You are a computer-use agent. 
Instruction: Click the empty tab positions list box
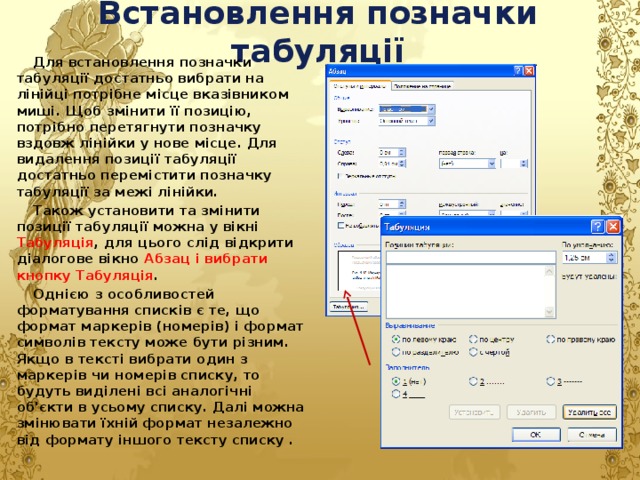[465, 291]
